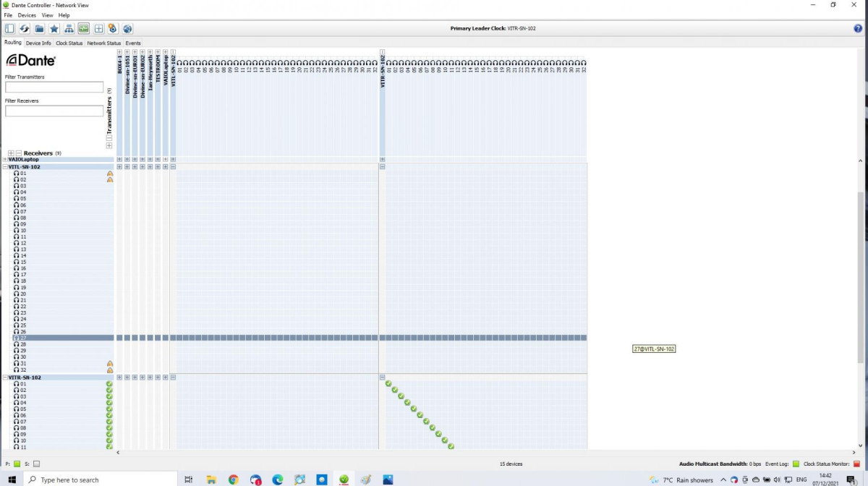
Task: Collapse the VITL-SN-102 receiver tree
Action: click(5, 167)
